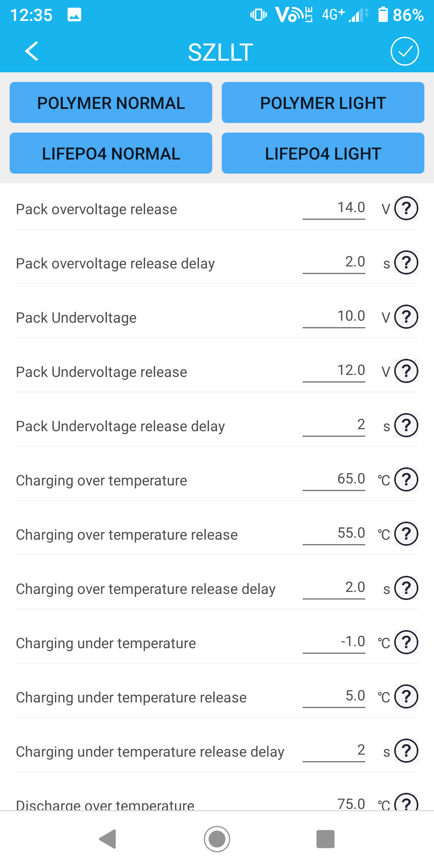Edit the Pack overvoltage release value field
This screenshot has height=868, width=434.
(334, 208)
